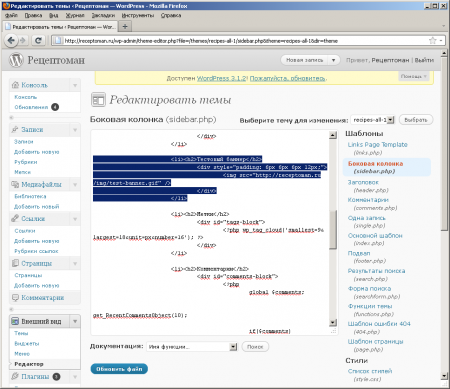This screenshot has width=450, height=389.
Task: Click the Консоль house icon
Action: (15, 85)
